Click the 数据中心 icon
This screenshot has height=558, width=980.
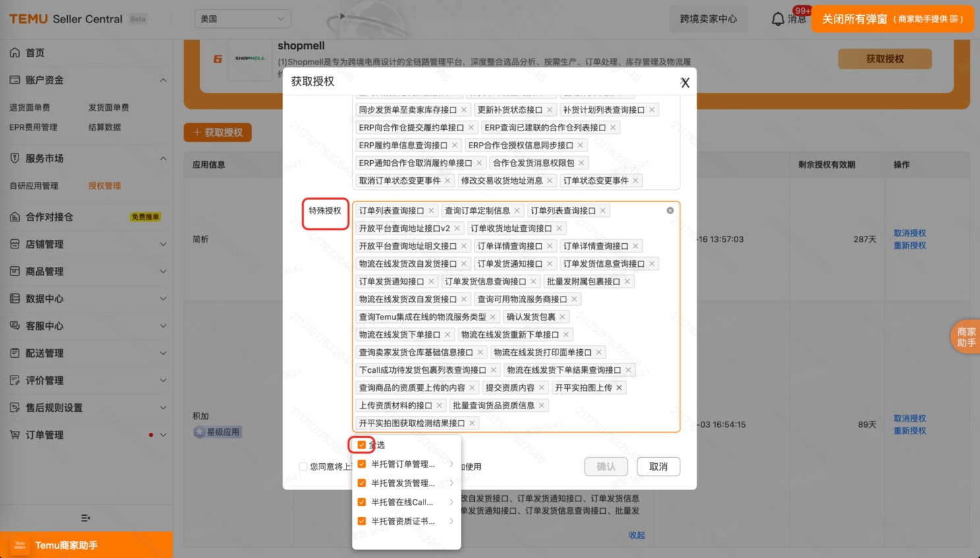tap(14, 298)
